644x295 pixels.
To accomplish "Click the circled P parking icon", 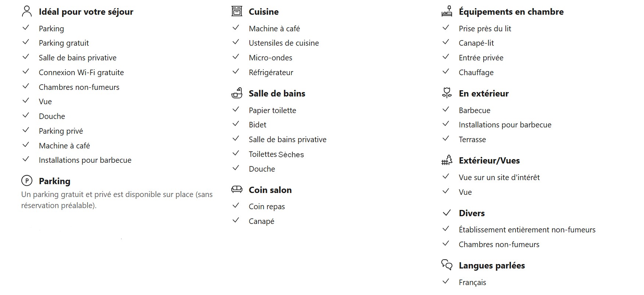I will coord(27,181).
